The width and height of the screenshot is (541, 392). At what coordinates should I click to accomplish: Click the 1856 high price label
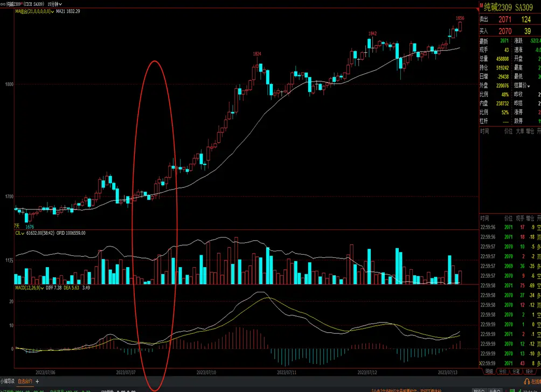[460, 18]
